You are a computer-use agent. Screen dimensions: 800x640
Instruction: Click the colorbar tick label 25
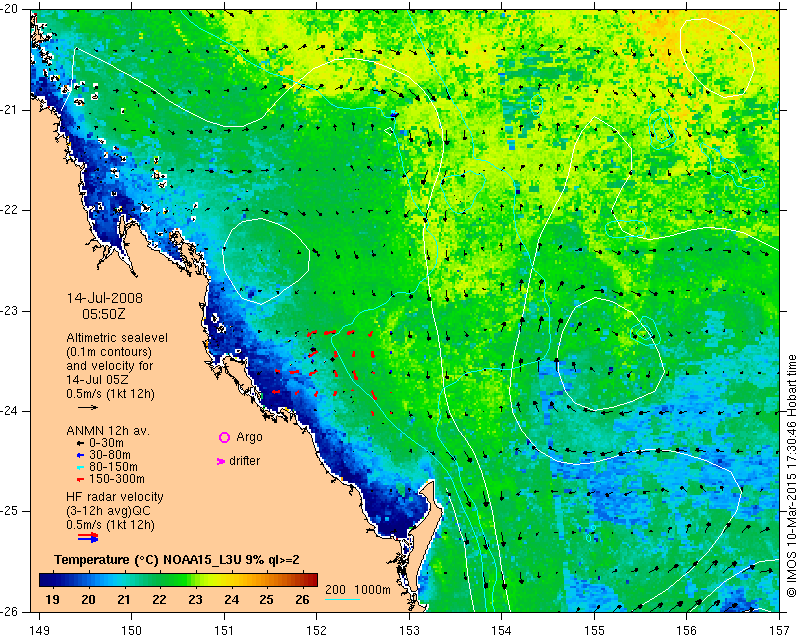(x=267, y=600)
